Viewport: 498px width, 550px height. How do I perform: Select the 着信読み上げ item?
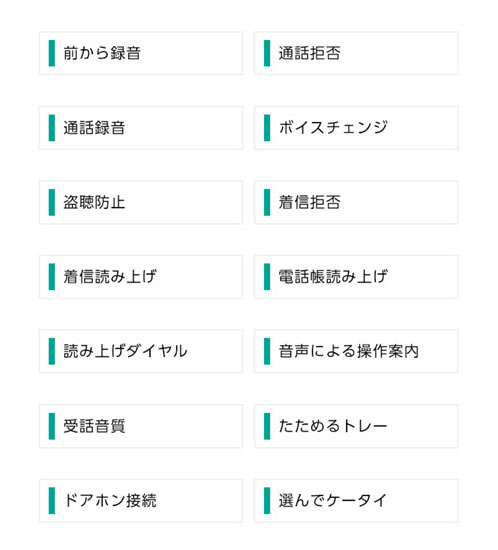pos(141,277)
